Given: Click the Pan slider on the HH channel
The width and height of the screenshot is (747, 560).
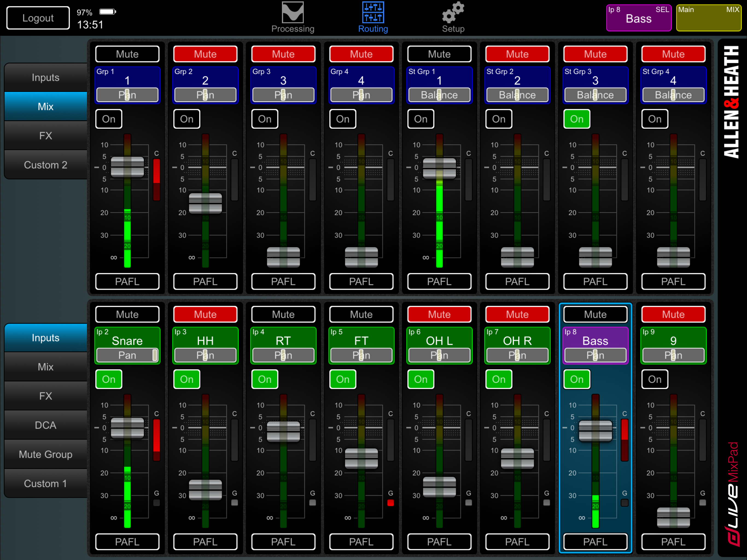Looking at the screenshot, I should (205, 355).
